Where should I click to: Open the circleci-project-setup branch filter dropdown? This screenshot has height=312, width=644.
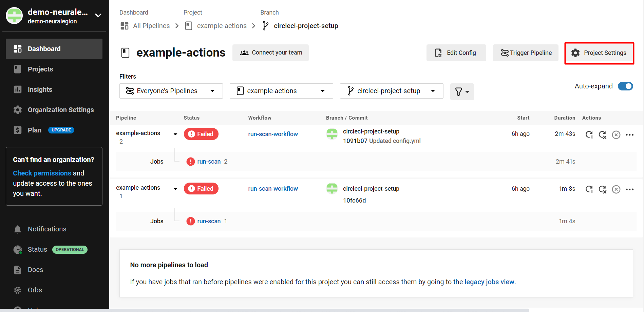(392, 91)
